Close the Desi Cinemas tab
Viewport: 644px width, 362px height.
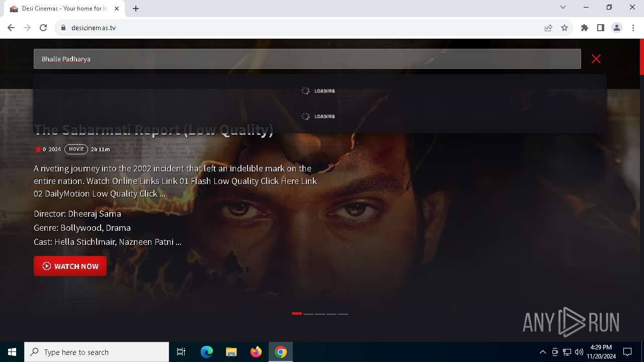point(117,9)
